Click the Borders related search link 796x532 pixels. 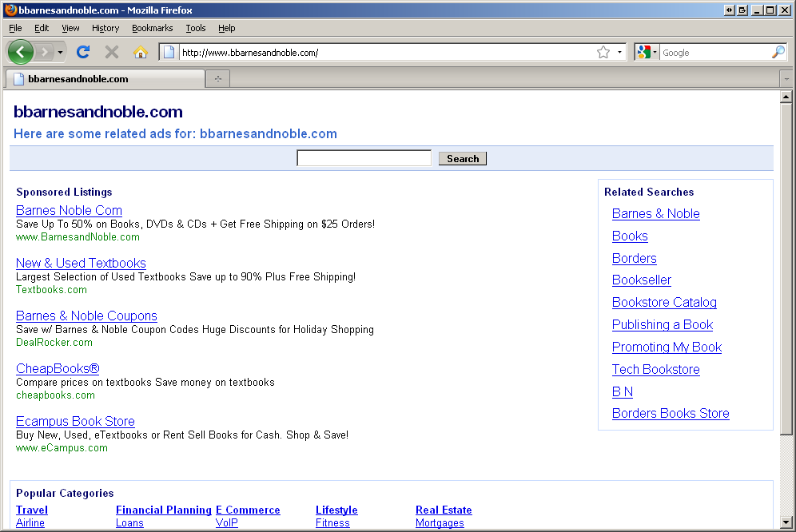634,258
